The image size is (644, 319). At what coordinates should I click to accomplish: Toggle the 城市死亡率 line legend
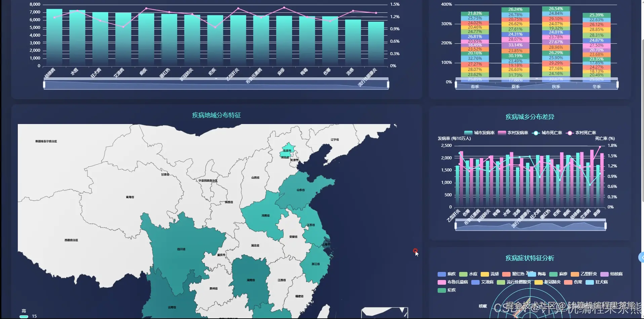(x=547, y=133)
